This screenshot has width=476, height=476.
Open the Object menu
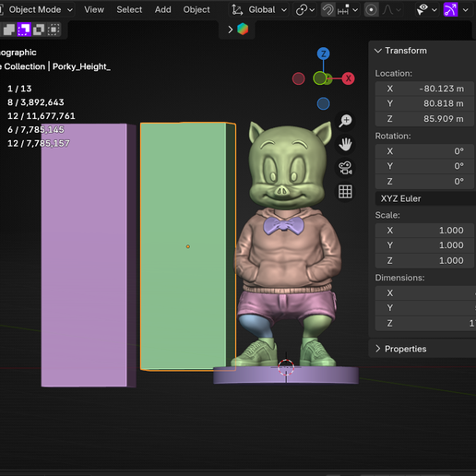coord(196,10)
